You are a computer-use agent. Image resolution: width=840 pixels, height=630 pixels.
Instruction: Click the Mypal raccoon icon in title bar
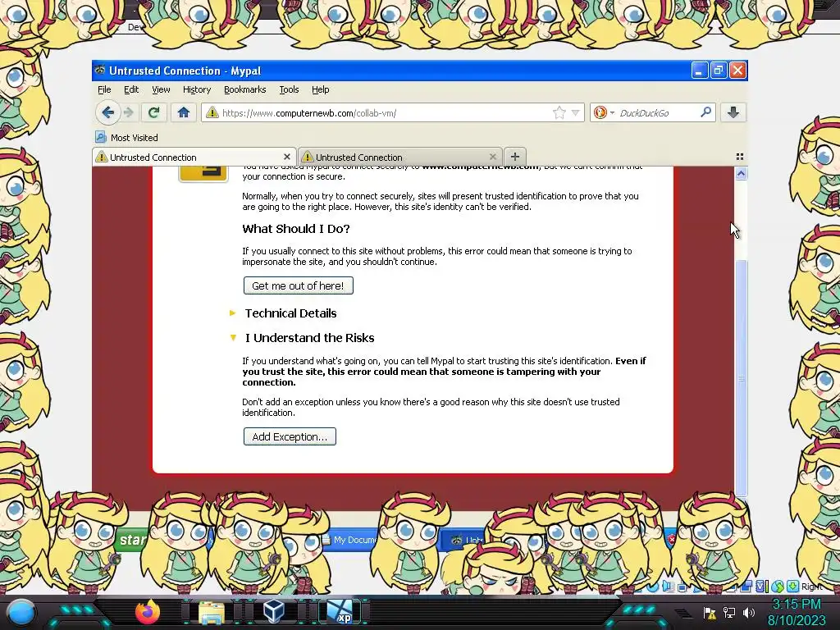click(x=99, y=71)
